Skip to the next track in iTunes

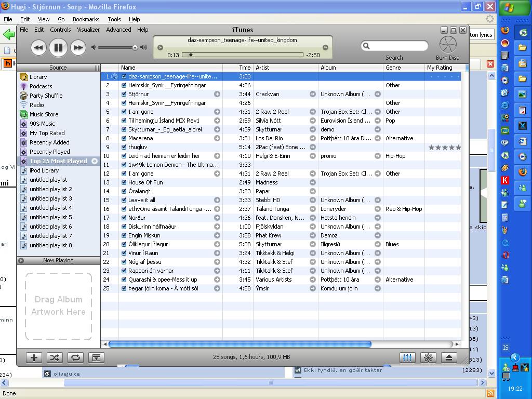click(78, 47)
